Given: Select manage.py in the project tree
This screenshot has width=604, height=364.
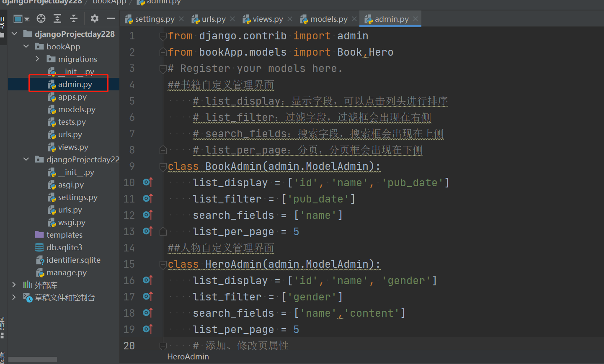Looking at the screenshot, I should pyautogui.click(x=67, y=272).
